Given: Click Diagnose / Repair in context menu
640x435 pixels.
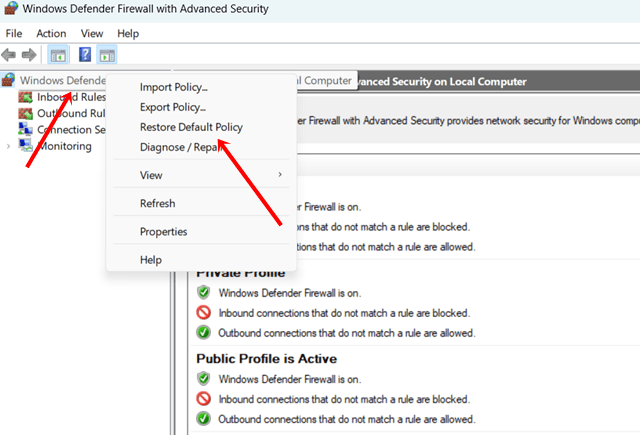Looking at the screenshot, I should tap(179, 147).
